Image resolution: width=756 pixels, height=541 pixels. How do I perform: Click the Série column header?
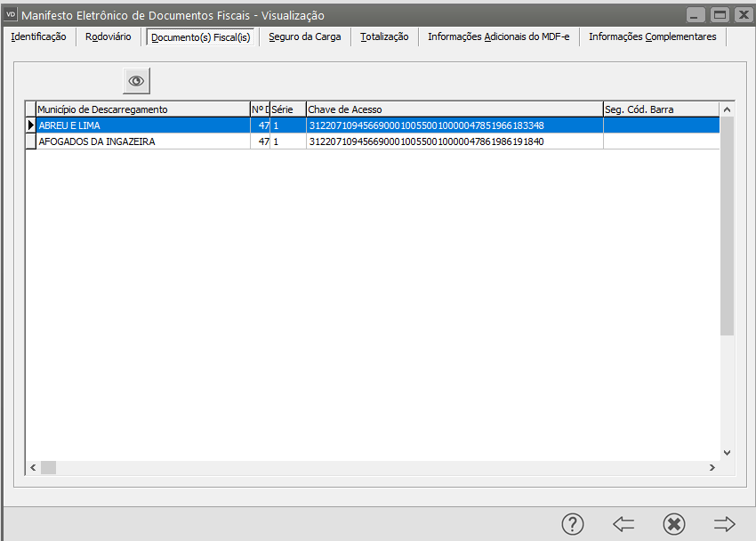tap(288, 109)
